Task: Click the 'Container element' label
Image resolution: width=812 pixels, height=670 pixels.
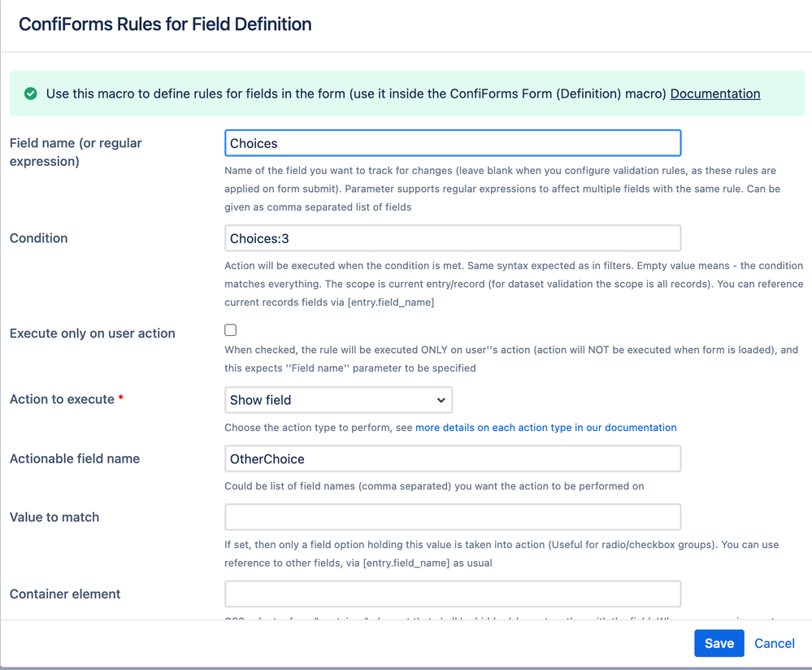Action: coord(65,594)
